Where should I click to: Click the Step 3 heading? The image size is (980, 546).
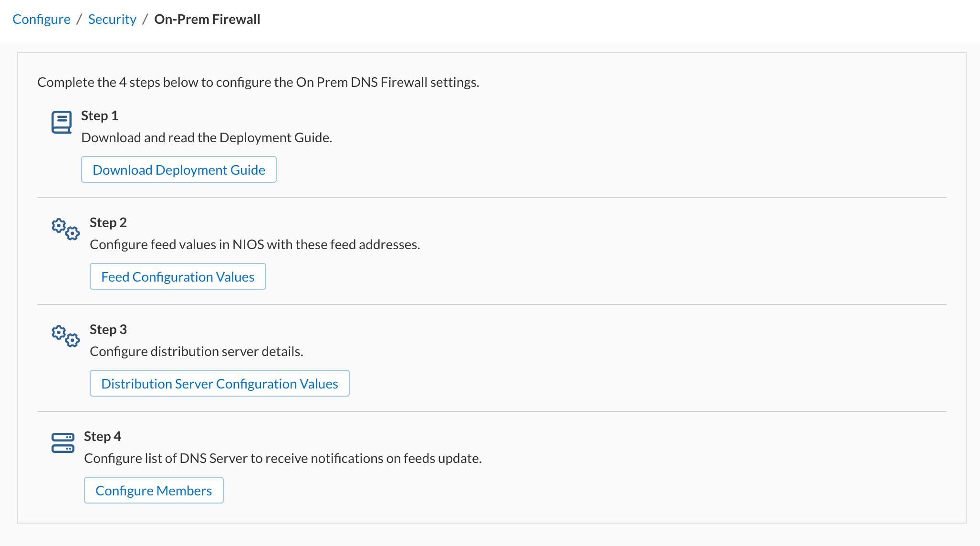pos(108,329)
